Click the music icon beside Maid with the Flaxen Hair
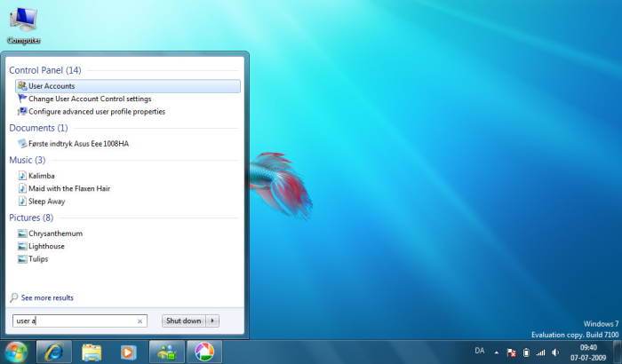The image size is (622, 364). (x=22, y=188)
